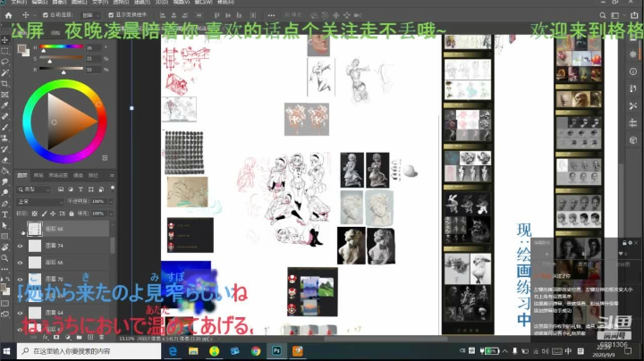The width and height of the screenshot is (644, 361).
Task: Select the Frame tool
Action: [5, 95]
